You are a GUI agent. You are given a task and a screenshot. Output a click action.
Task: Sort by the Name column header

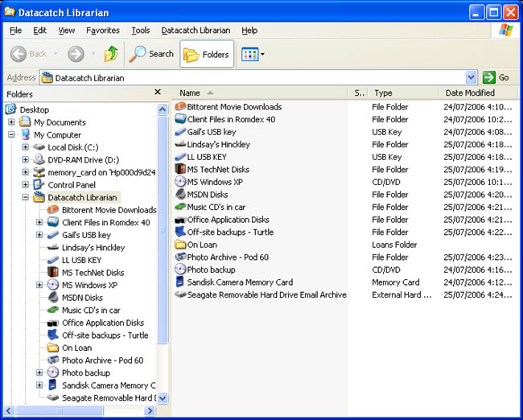tap(260, 93)
